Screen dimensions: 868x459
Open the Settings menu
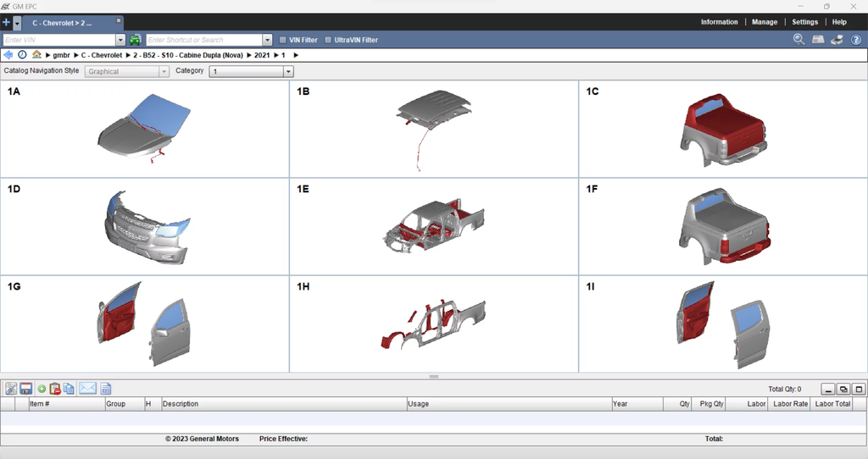[x=804, y=22]
